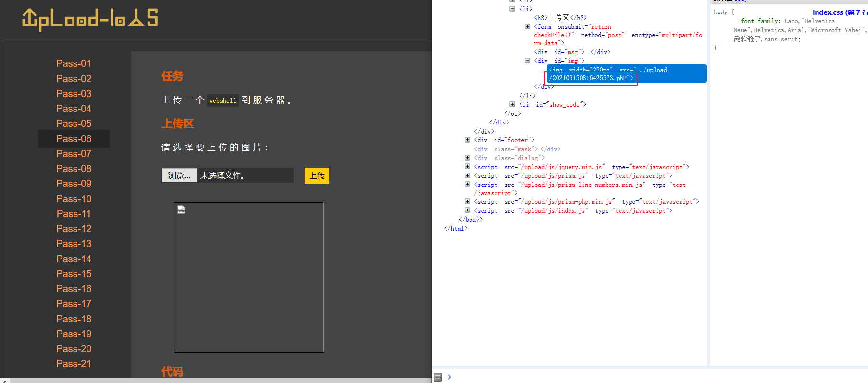
Task: Navigate to Pass-19
Action: point(74,334)
